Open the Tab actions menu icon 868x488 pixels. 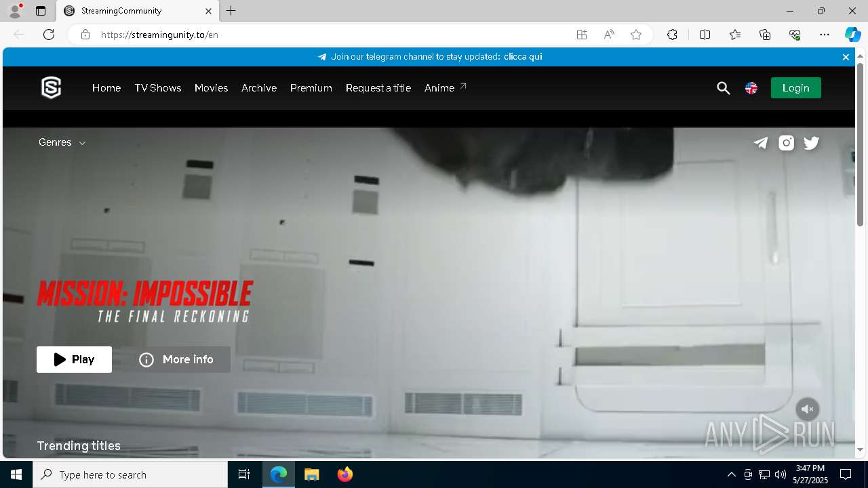[41, 11]
